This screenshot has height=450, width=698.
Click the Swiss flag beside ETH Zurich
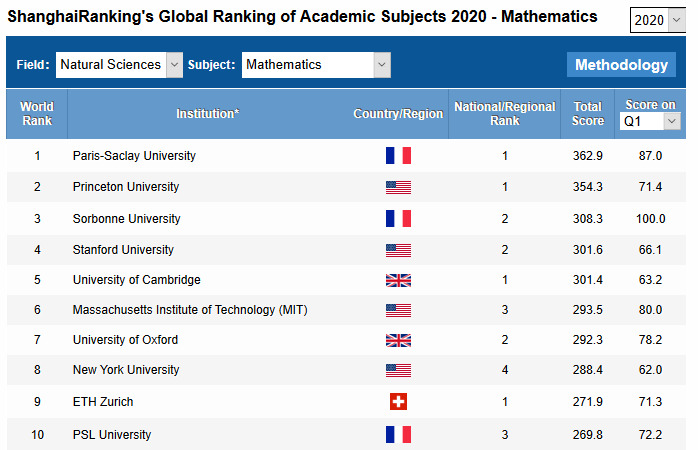point(398,402)
